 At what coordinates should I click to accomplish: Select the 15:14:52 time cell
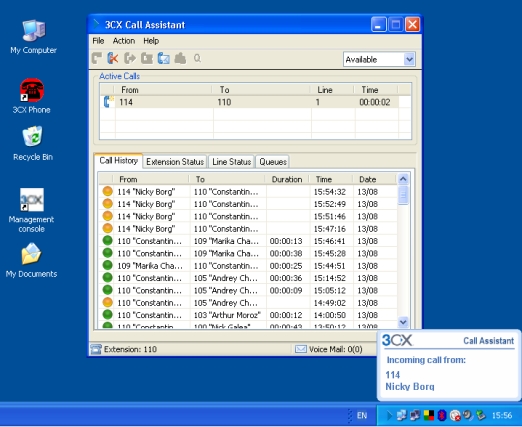330,278
